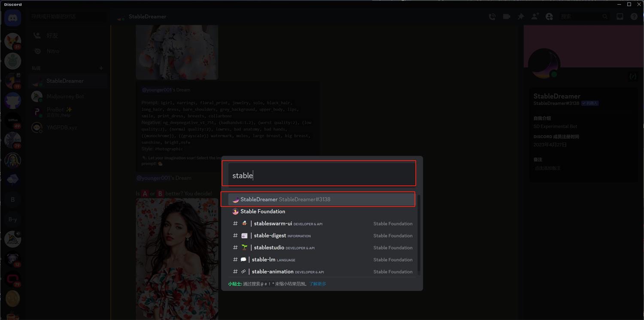This screenshot has width=644, height=320.
Task: Toggle the user profile panel icon
Action: pyautogui.click(x=549, y=16)
